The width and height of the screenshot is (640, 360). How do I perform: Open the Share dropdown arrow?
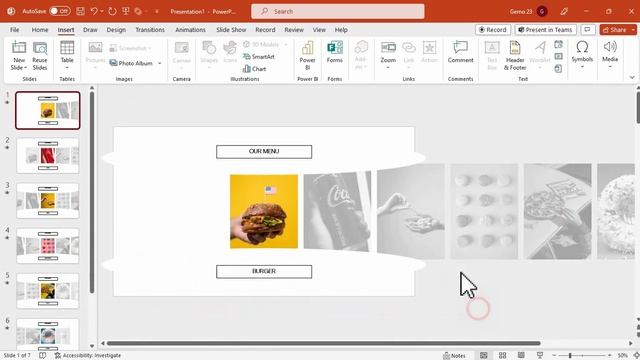(633, 30)
